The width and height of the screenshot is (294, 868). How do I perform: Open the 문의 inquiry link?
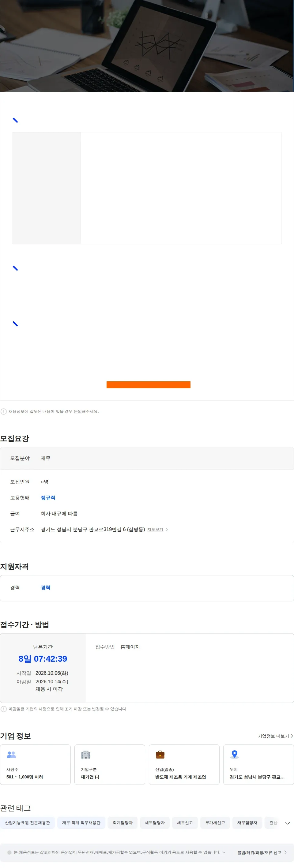pyautogui.click(x=78, y=412)
